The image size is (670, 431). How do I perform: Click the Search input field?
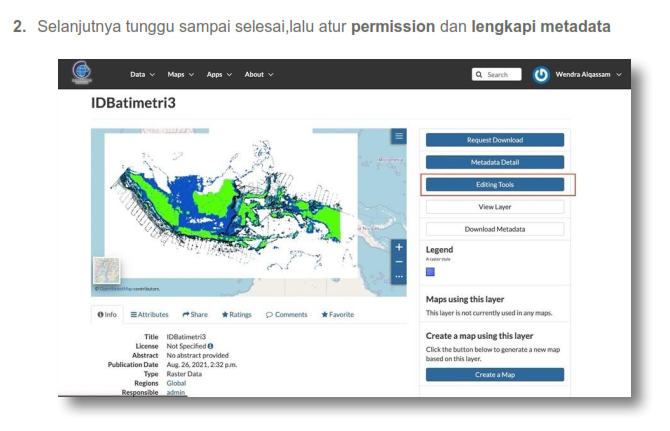point(497,75)
